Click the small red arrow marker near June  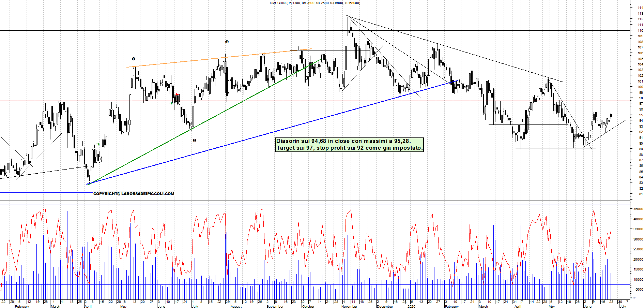click(177, 94)
